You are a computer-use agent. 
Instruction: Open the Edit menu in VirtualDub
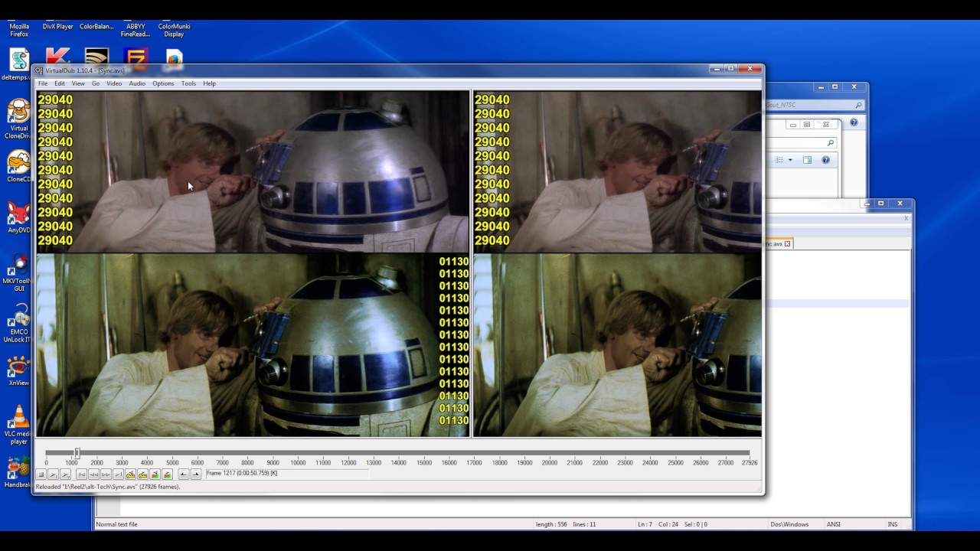coord(60,83)
